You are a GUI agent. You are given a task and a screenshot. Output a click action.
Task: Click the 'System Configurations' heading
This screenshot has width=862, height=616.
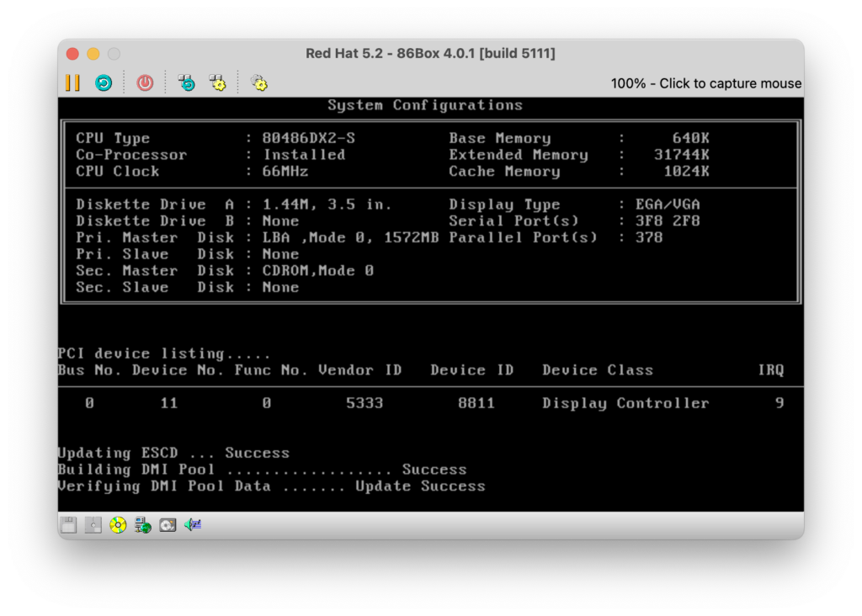[425, 105]
